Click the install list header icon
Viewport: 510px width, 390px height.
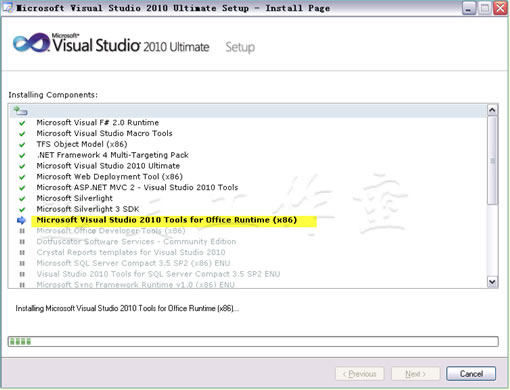[x=20, y=111]
